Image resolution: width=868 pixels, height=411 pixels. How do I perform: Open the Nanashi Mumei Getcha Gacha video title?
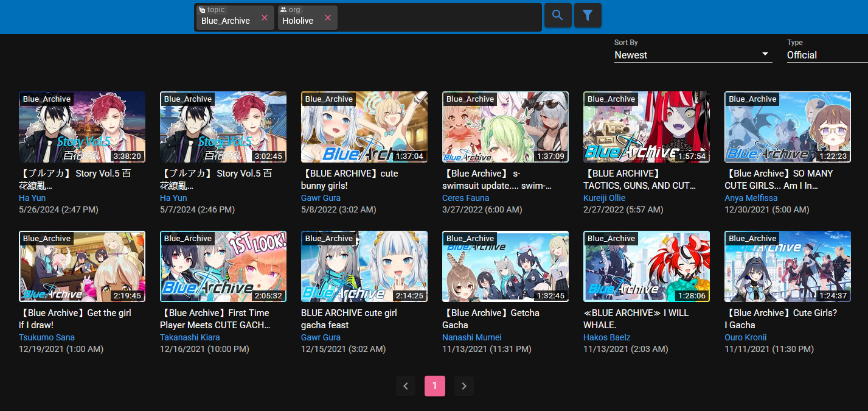coord(490,318)
